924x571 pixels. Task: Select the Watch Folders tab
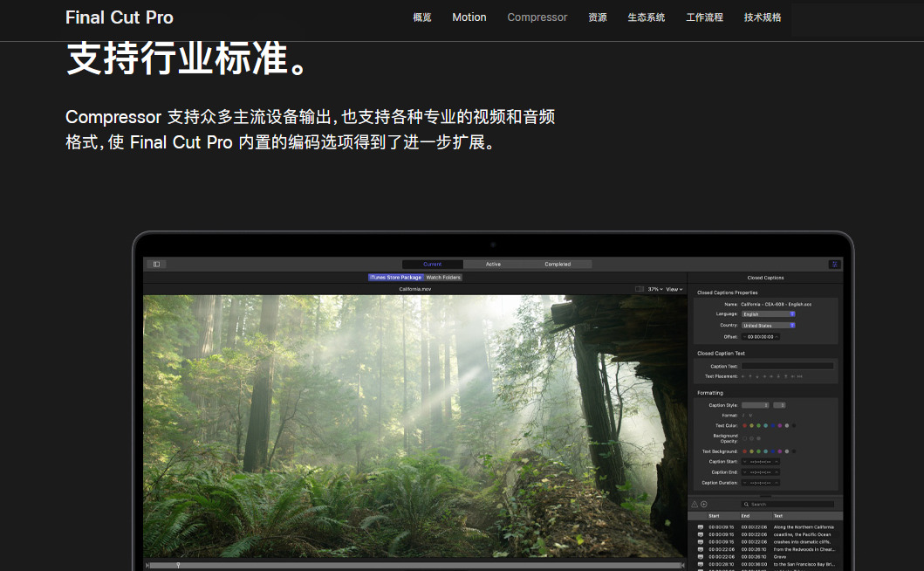click(x=443, y=278)
